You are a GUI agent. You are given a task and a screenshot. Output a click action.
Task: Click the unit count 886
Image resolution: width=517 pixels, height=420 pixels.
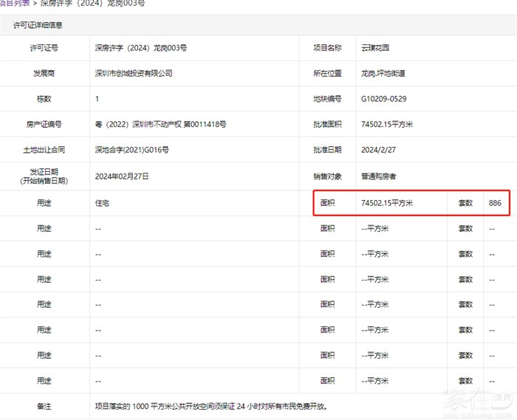(x=495, y=202)
